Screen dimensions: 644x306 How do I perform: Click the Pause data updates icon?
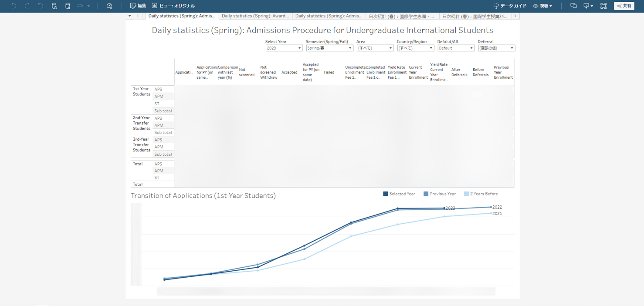click(x=68, y=6)
